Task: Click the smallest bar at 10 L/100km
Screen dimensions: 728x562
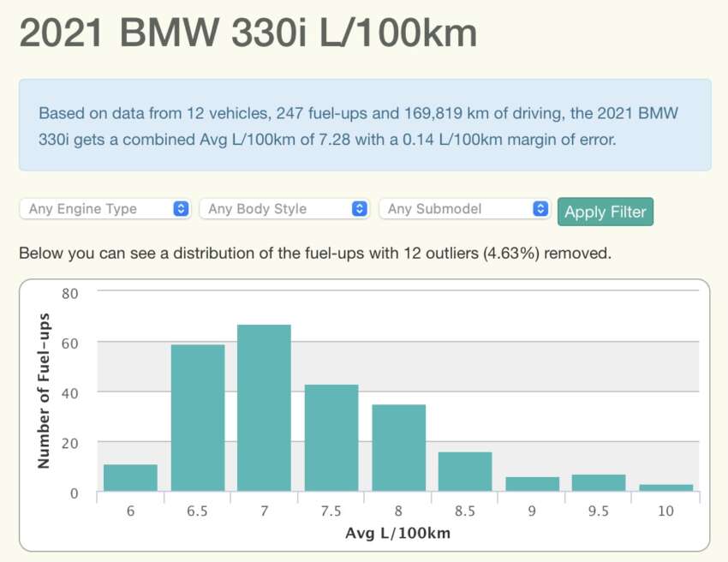Action: pos(666,488)
